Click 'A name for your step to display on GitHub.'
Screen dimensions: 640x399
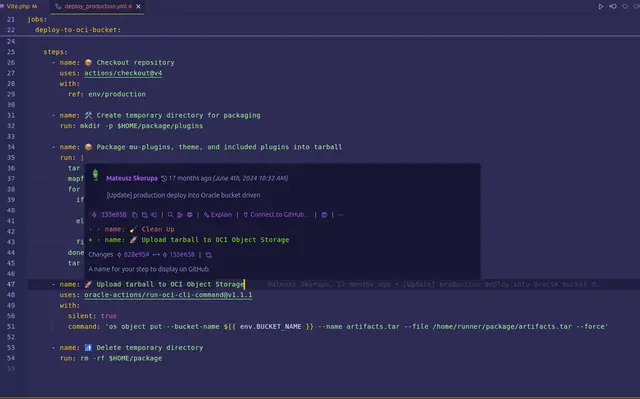[x=149, y=269]
